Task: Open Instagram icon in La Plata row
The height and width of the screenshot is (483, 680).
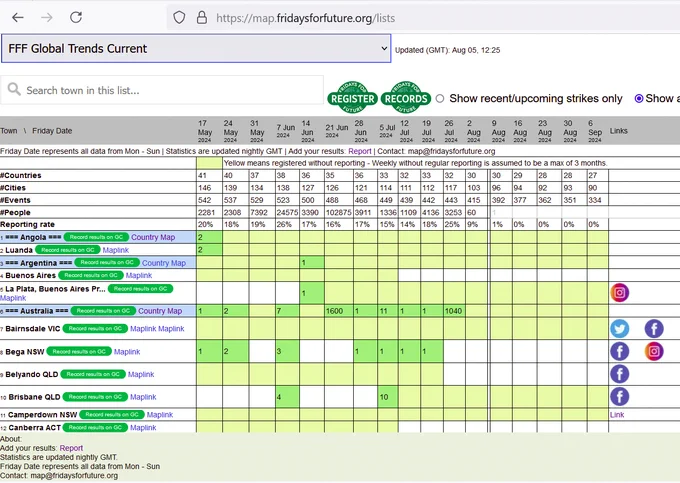Action: point(619,293)
